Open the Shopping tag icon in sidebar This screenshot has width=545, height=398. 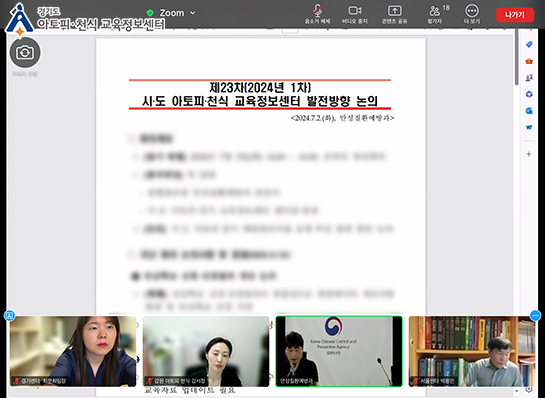click(x=529, y=44)
